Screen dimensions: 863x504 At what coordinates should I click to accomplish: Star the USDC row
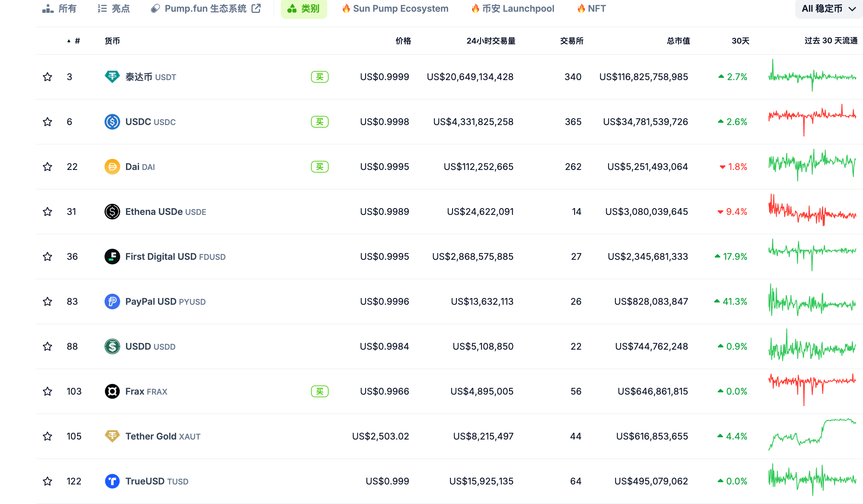click(48, 122)
